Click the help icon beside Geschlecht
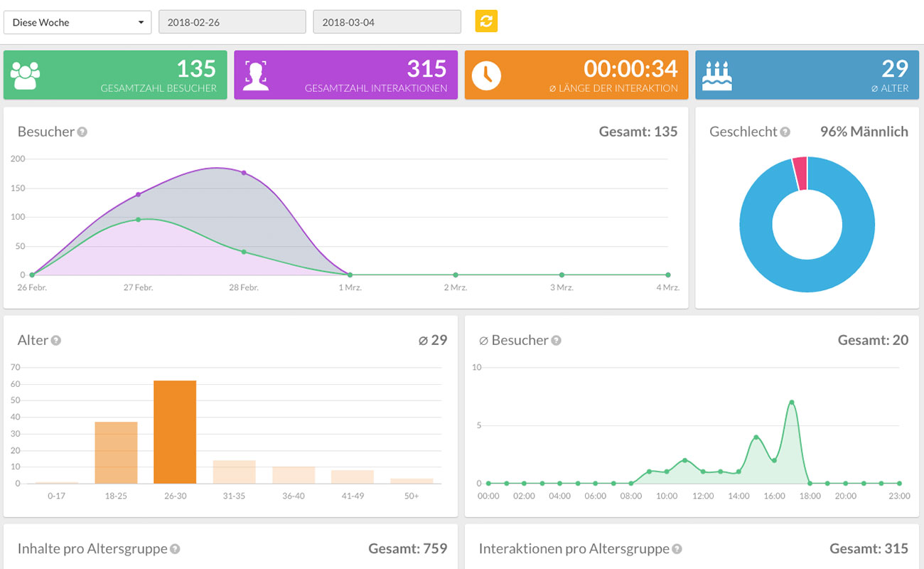This screenshot has width=924, height=569. pos(787,132)
